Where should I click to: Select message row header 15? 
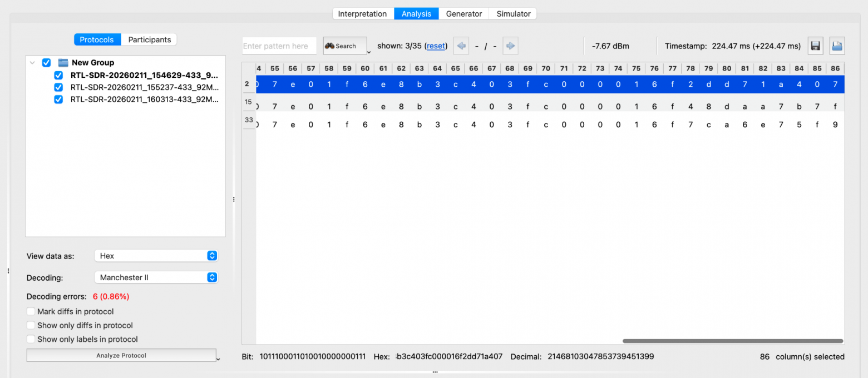point(248,102)
